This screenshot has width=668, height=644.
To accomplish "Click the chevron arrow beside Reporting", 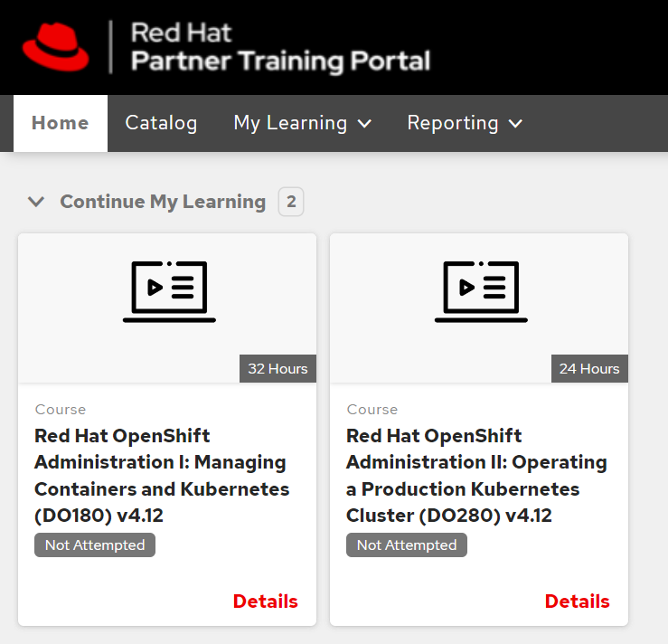I will pos(516,124).
